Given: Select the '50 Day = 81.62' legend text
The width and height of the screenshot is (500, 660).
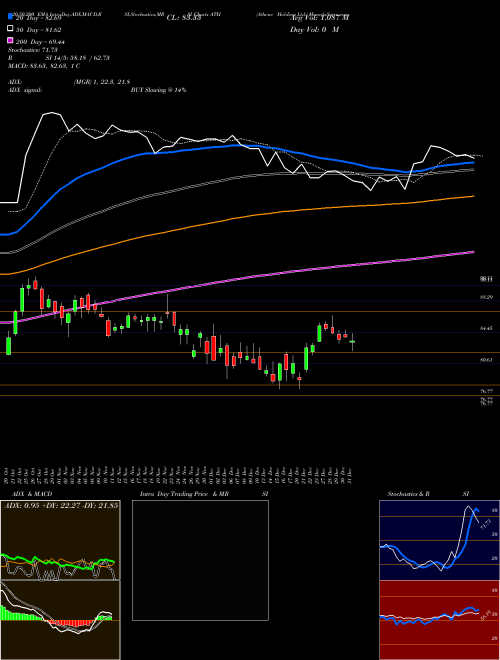Looking at the screenshot, I should coord(38,30).
